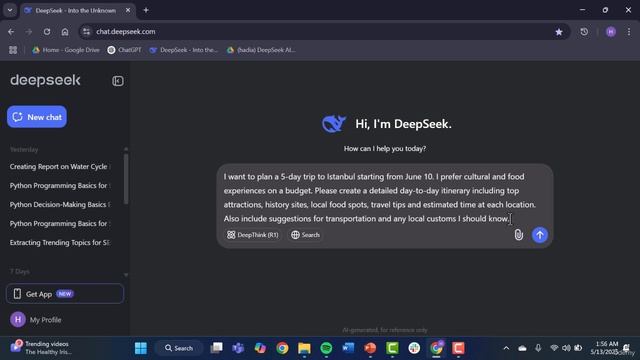The width and height of the screenshot is (640, 360).
Task: Open the tab search dropdown arrow
Action: [x=10, y=10]
